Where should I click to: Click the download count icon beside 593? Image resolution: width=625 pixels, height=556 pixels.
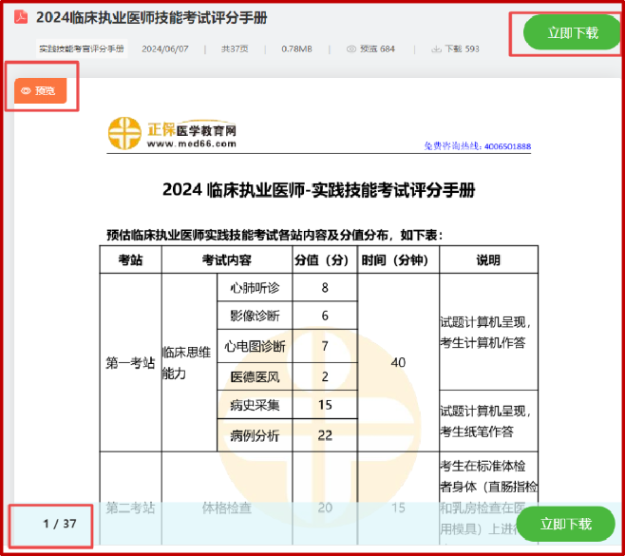[436, 49]
